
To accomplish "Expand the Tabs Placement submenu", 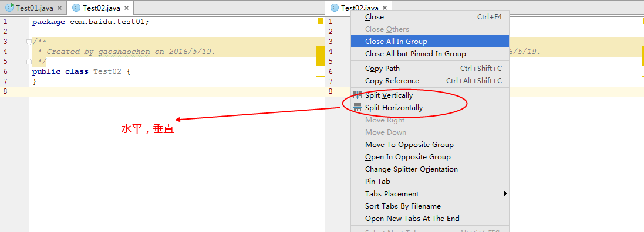I will [430, 194].
